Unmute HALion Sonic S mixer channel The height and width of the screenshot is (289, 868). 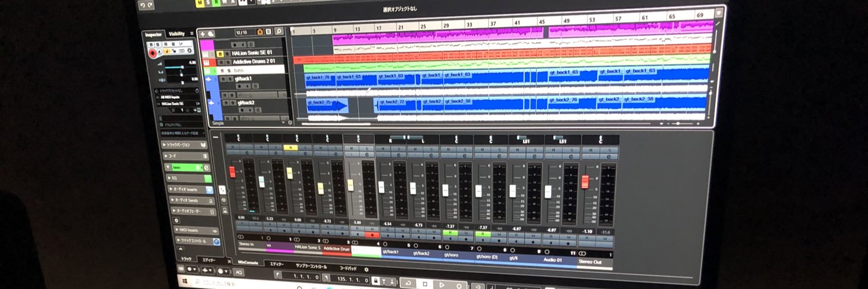pyautogui.click(x=290, y=148)
